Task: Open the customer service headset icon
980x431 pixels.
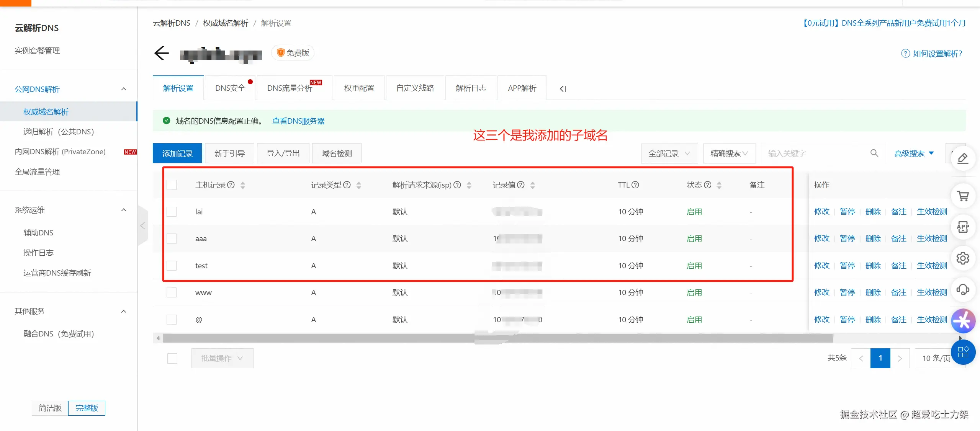Action: click(x=963, y=289)
